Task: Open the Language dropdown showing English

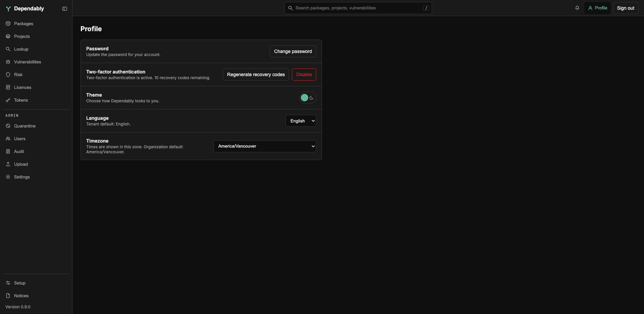Action: (301, 121)
